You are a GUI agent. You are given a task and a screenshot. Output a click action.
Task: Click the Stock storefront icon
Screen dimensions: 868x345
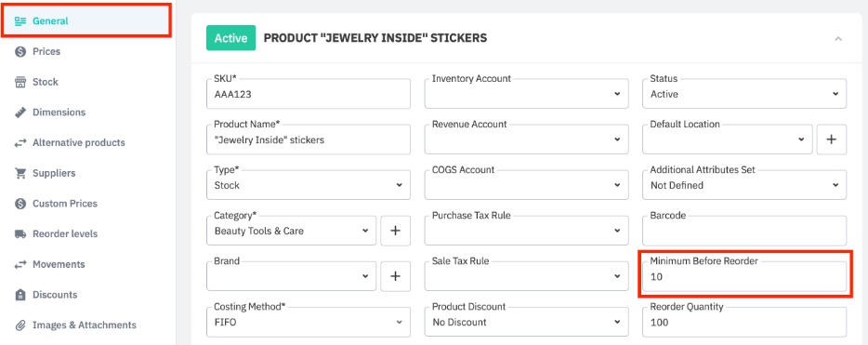pos(20,82)
